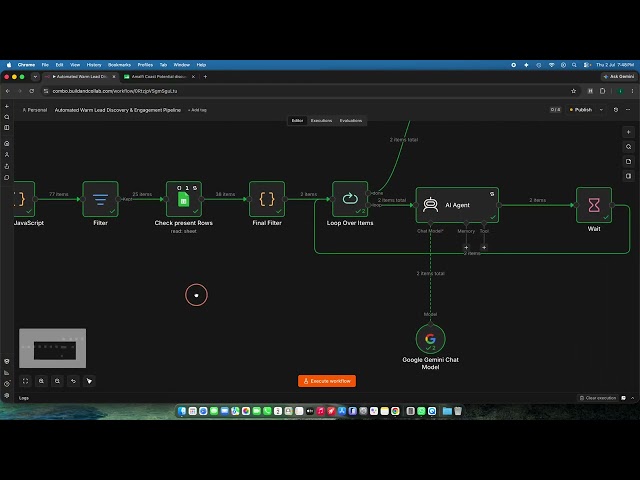Expand the Publish dropdown arrow
Image resolution: width=640 pixels, height=480 pixels.
tap(601, 110)
